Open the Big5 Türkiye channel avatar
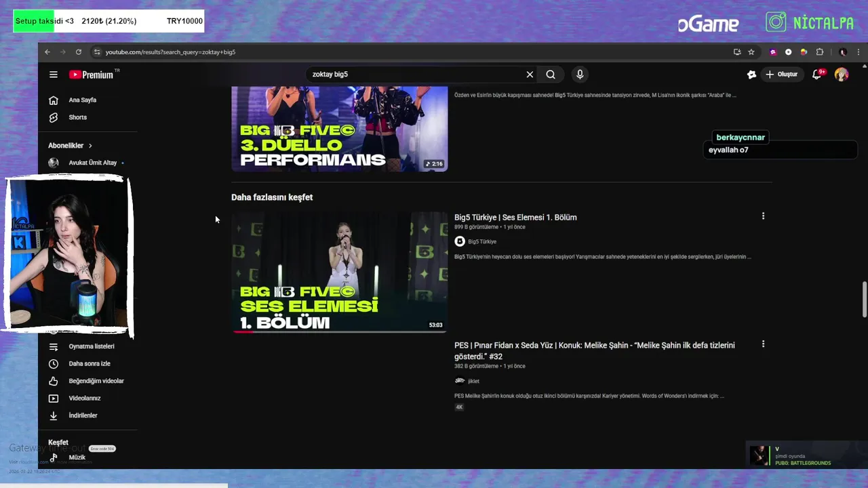The height and width of the screenshot is (488, 868). (x=460, y=241)
